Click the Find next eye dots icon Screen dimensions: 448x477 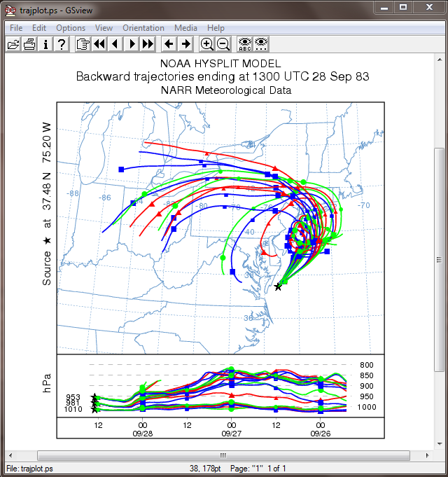coord(261,44)
